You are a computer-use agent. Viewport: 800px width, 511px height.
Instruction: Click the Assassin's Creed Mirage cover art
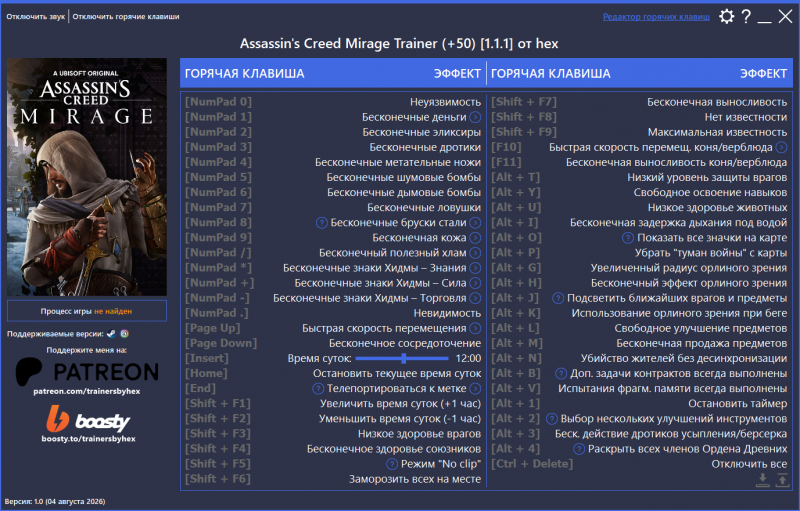click(x=87, y=177)
